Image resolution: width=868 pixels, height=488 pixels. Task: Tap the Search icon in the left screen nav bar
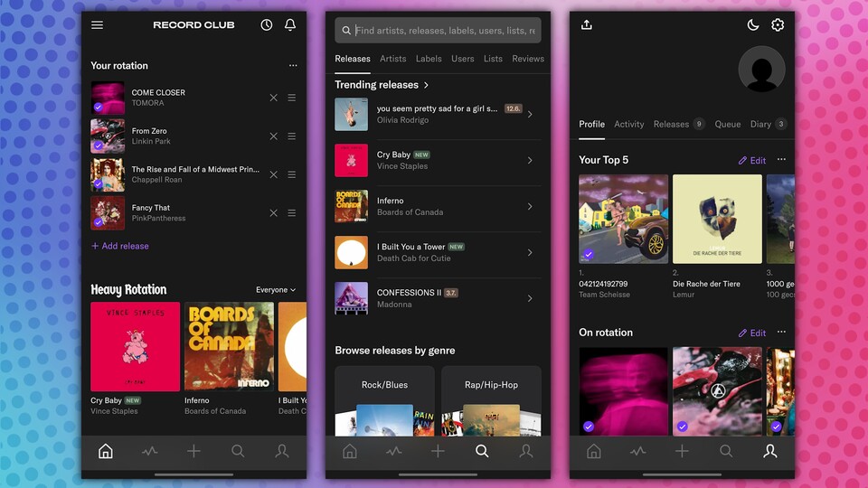pyautogui.click(x=238, y=452)
